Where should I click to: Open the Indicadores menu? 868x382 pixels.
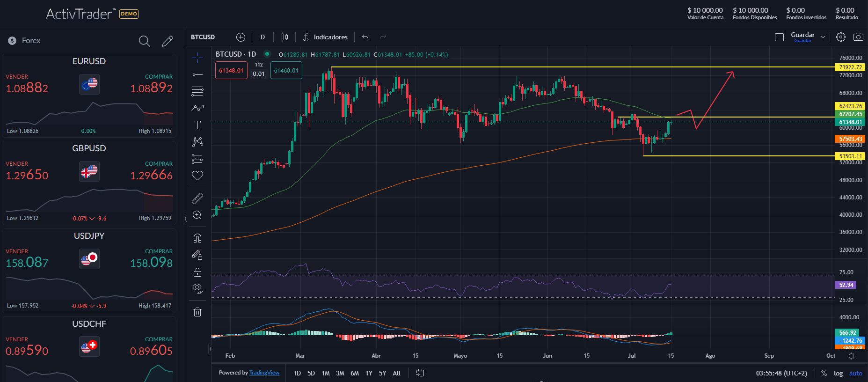(325, 37)
